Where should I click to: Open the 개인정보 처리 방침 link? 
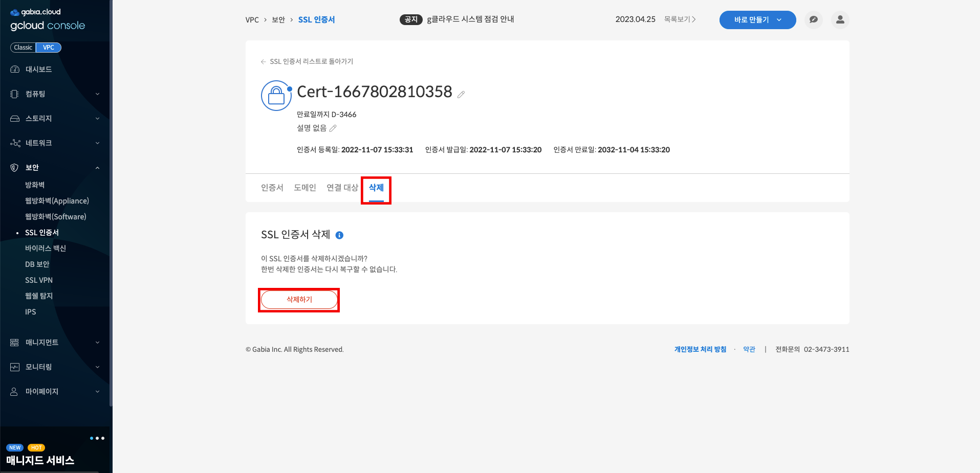700,349
